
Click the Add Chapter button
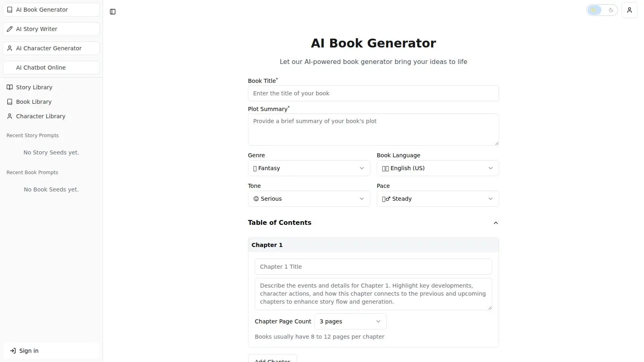click(x=272, y=359)
